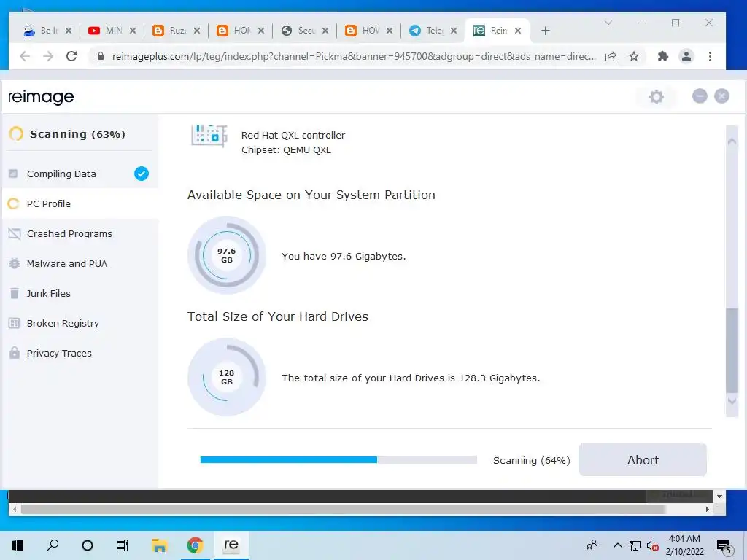Abort the scan
747x560 pixels.
[643, 460]
